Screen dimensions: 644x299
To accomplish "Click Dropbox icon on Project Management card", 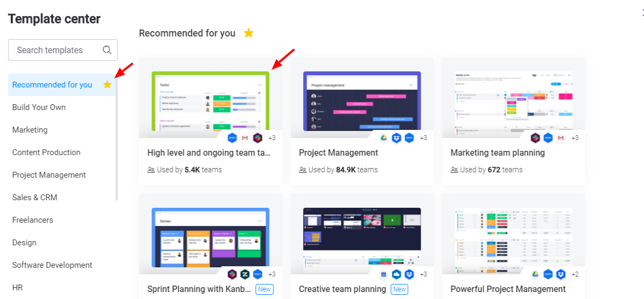I will [397, 138].
